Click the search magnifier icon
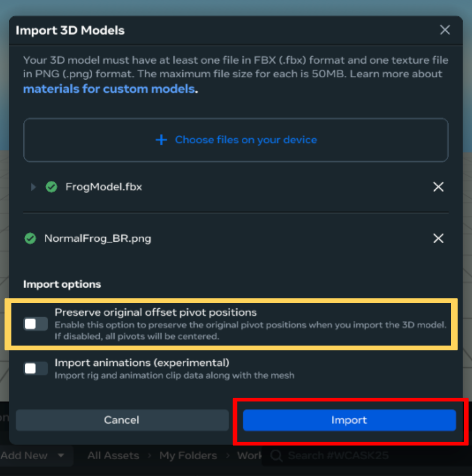 (277, 456)
